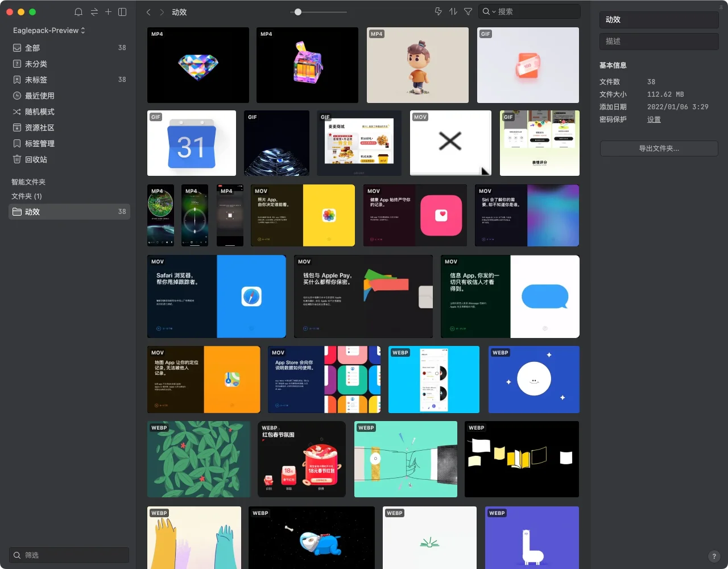Enable 随机模式 random mode
The height and width of the screenshot is (569, 728).
coord(39,112)
